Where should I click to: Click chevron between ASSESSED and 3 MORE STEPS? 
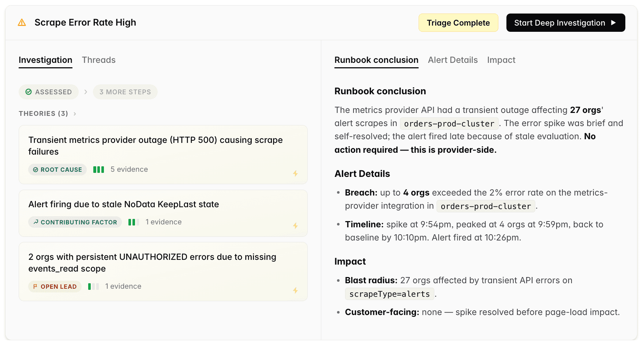click(86, 92)
